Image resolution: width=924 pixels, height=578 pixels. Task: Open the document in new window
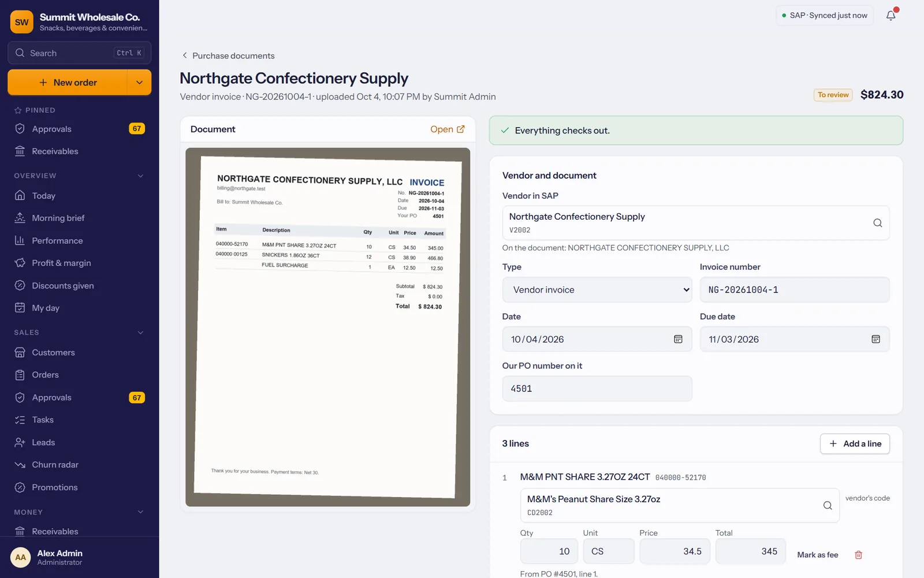click(x=448, y=129)
